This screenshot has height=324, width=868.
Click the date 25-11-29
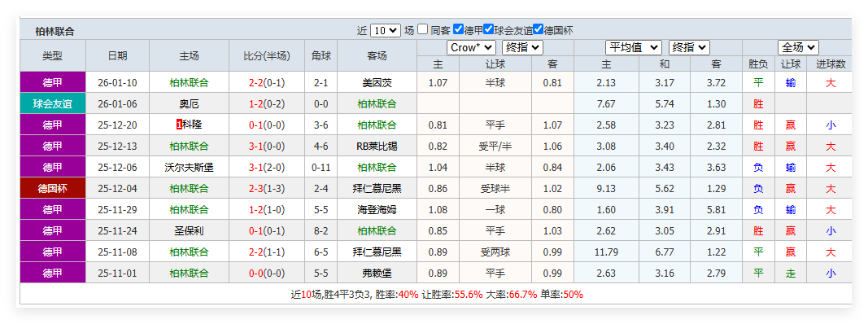[117, 209]
